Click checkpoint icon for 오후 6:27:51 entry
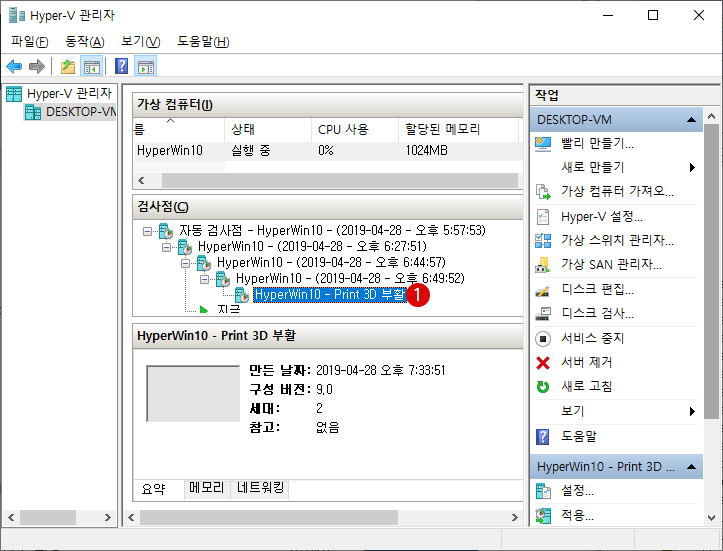Screen dimensions: 723x551 click(x=185, y=247)
